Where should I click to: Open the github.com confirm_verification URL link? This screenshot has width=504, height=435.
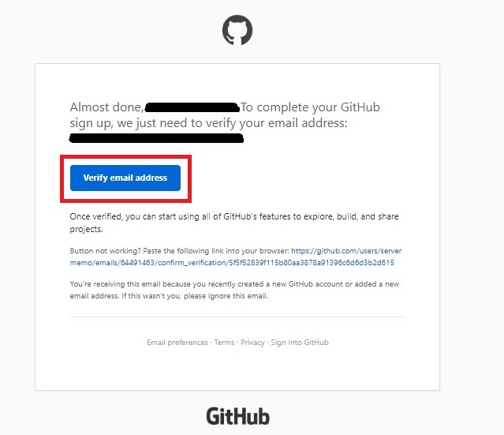point(236,257)
